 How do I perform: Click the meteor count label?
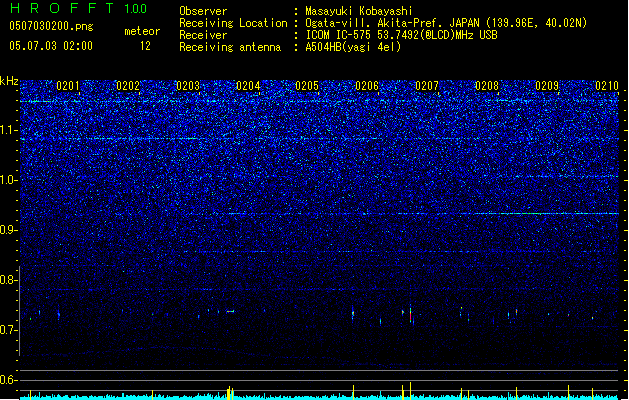coord(142,31)
